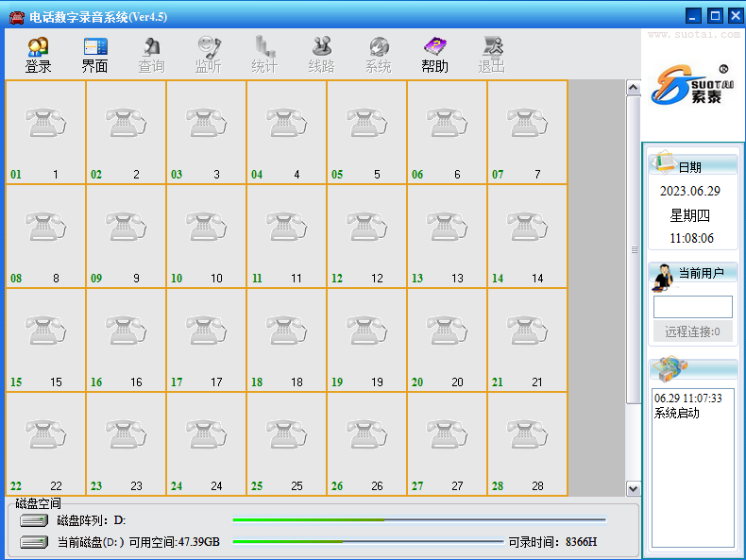Click the 线路 lines toolbar icon
Viewport: 746px width, 560px height.
pos(321,55)
